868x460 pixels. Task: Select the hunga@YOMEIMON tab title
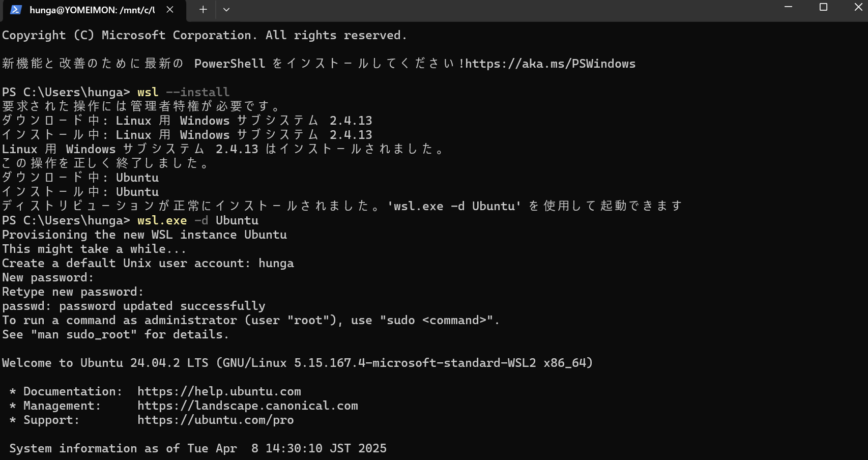[x=92, y=10]
